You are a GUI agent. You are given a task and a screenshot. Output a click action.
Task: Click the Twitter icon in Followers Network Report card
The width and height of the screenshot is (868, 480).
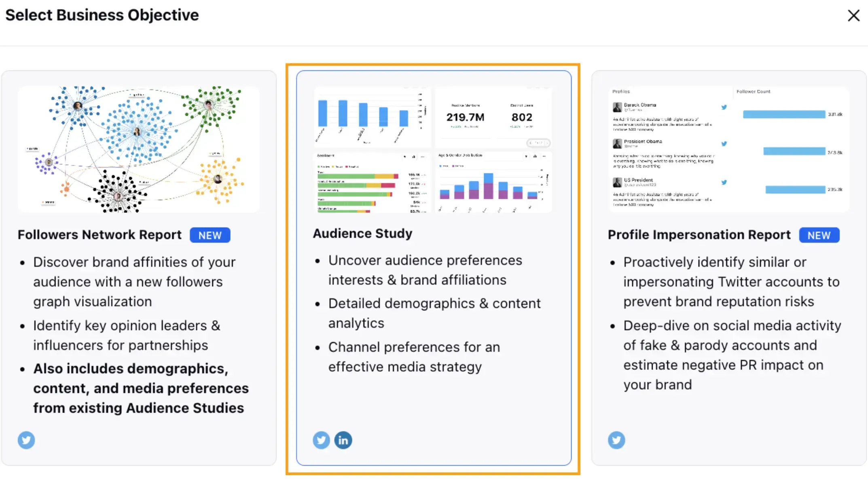coord(26,440)
